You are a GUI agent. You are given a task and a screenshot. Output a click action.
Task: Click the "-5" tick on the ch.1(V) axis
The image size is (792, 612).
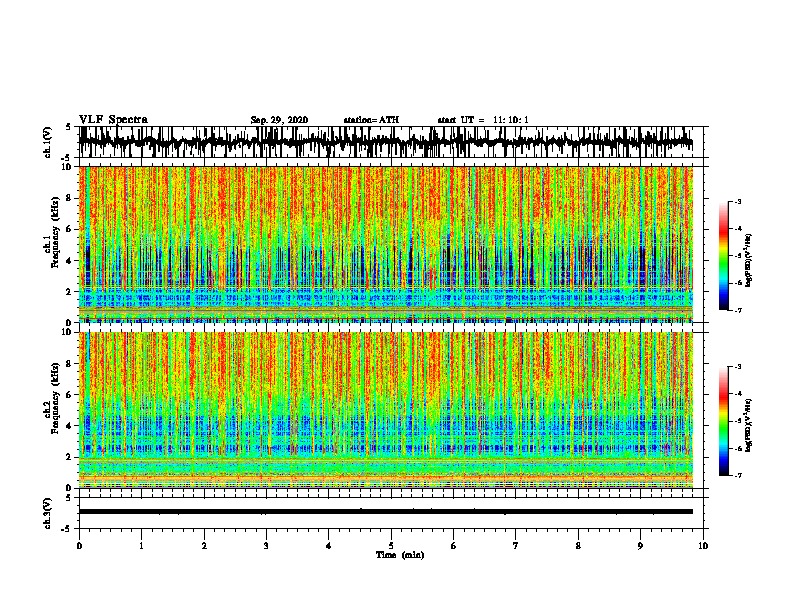point(67,157)
